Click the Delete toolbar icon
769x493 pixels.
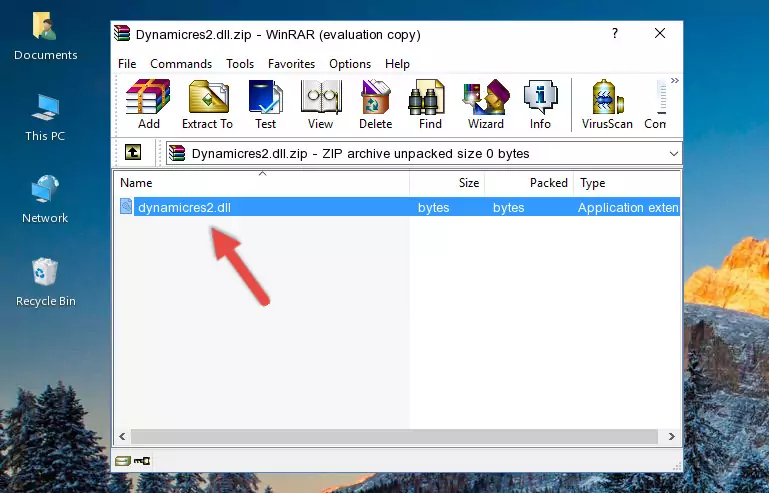pos(376,104)
